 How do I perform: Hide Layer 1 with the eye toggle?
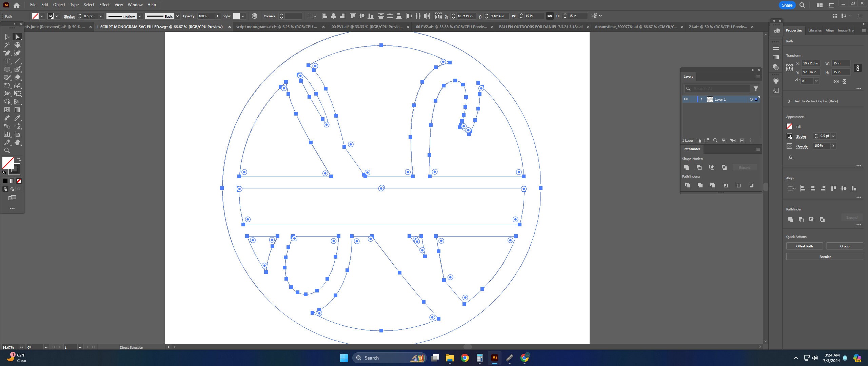[x=686, y=99]
